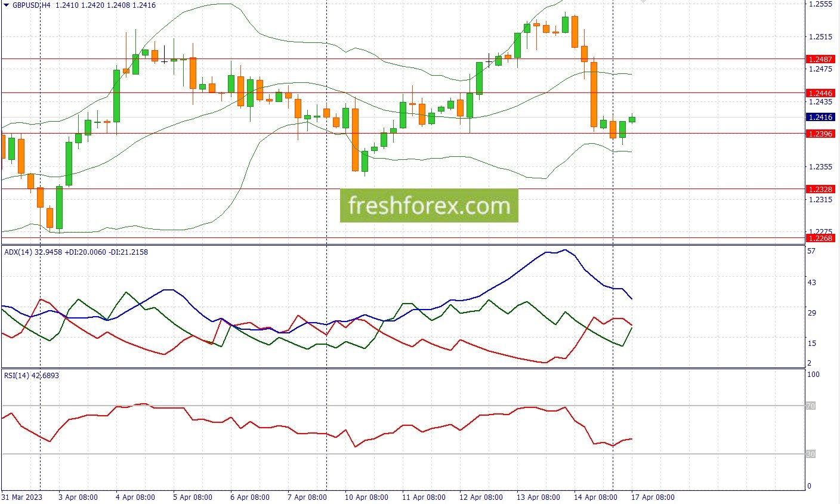Viewport: 840px width, 504px height.
Task: Click the current price label 1.2416
Action: 820,118
